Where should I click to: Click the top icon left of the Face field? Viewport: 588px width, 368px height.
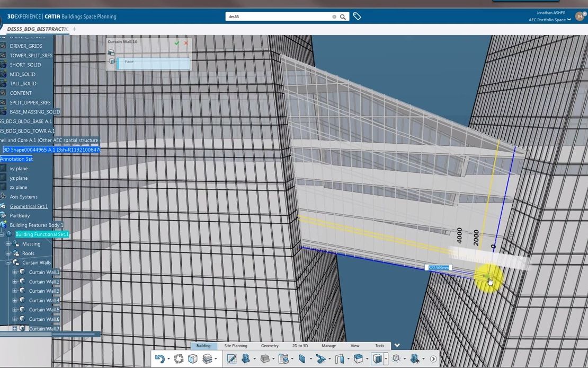pyautogui.click(x=111, y=52)
